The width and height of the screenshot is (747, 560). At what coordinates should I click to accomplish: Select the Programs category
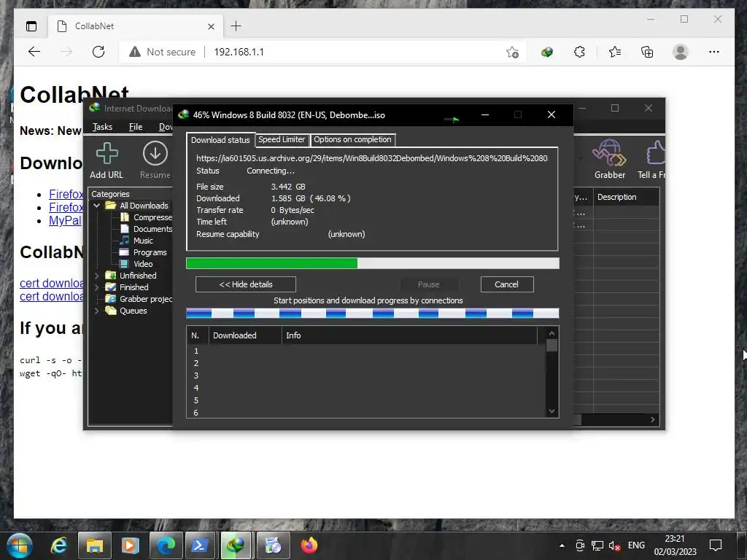tap(143, 252)
